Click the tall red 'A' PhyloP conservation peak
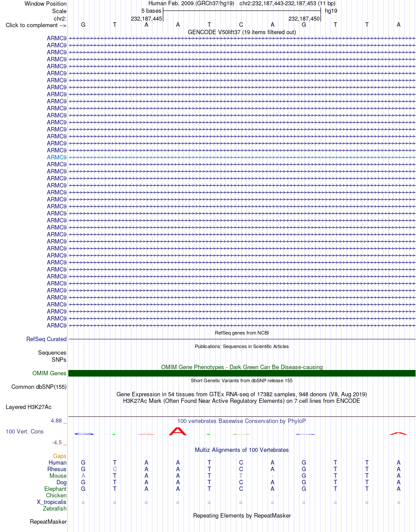The height and width of the screenshot is (532, 416). (178, 431)
